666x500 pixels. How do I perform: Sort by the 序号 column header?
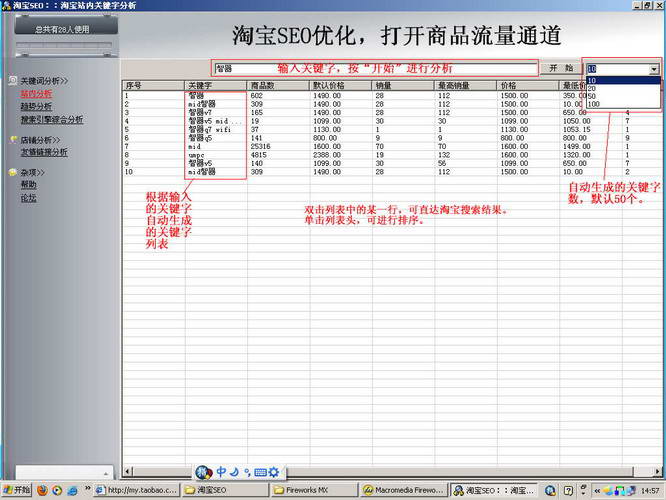153,85
